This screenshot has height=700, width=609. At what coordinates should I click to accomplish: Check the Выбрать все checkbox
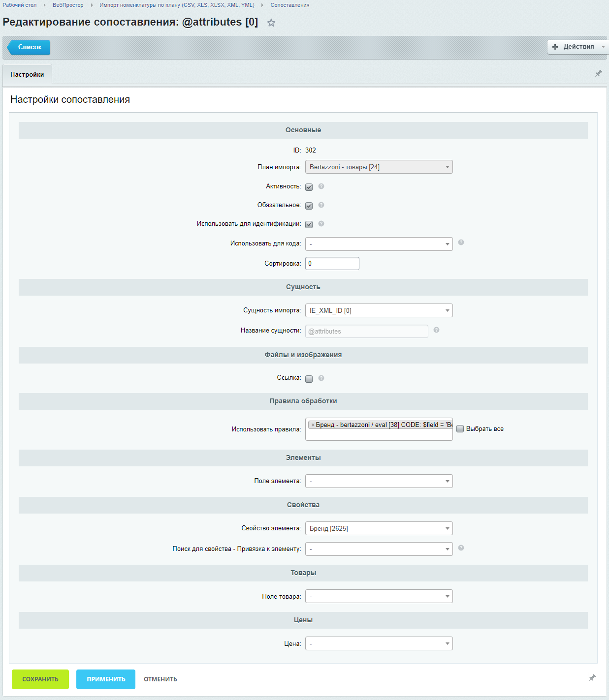460,428
